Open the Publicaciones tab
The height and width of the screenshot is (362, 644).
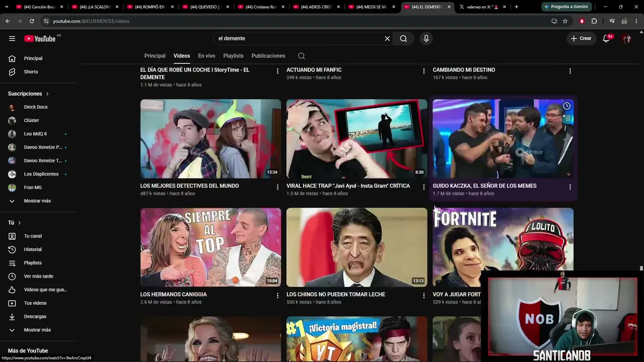tap(268, 56)
